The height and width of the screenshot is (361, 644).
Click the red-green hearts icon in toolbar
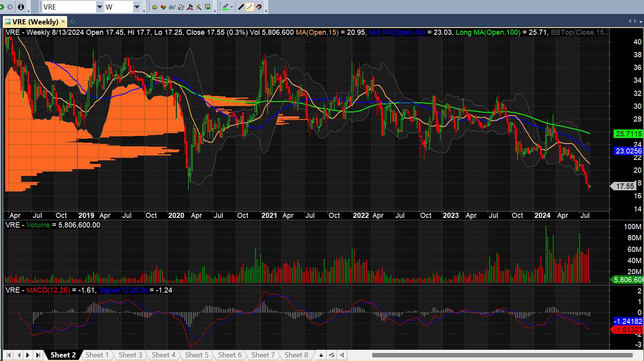163,7
